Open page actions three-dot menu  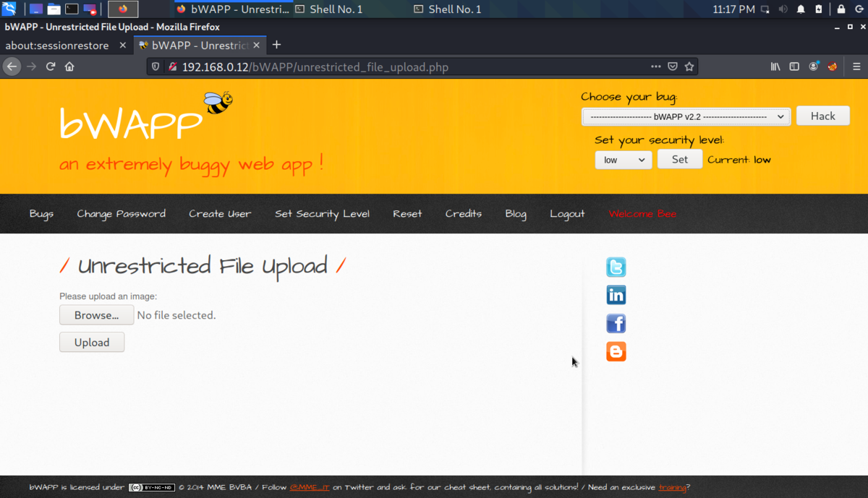pos(655,66)
